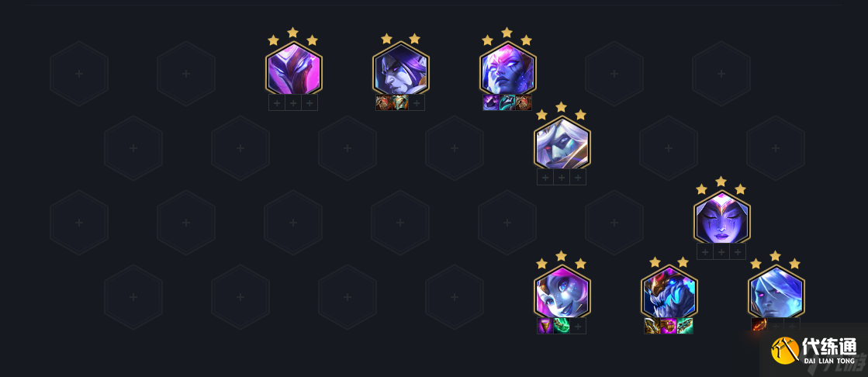Add middle item under white-haired masked champion
Screen dimensions: 868x377
coord(562,177)
